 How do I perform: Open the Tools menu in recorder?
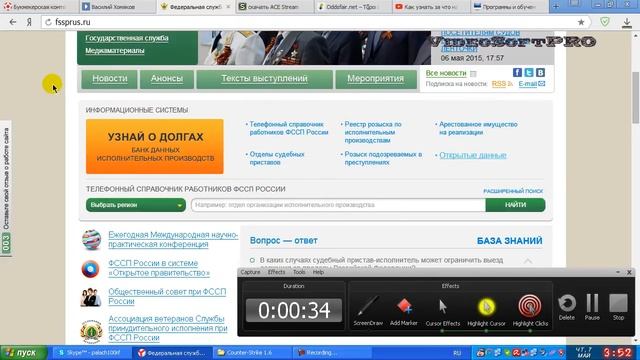(299, 272)
